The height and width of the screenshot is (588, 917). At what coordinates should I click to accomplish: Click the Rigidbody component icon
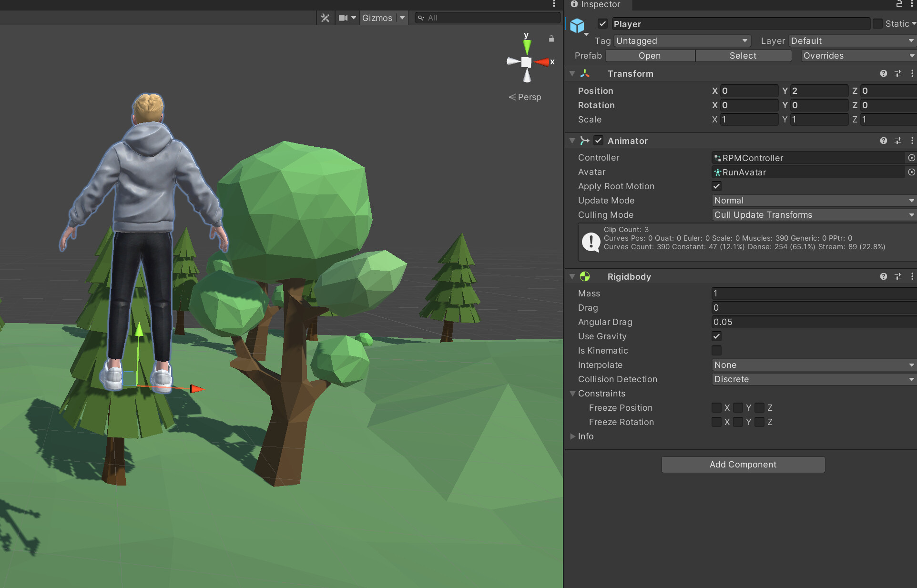tap(585, 276)
